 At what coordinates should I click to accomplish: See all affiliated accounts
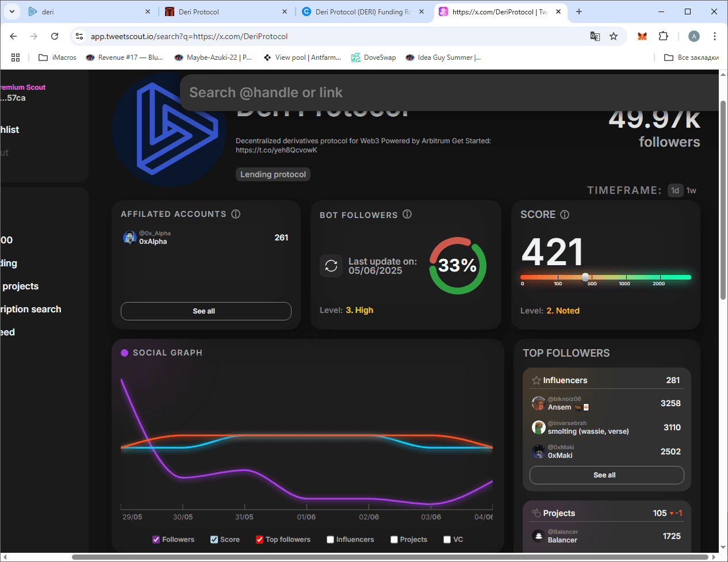pos(206,311)
